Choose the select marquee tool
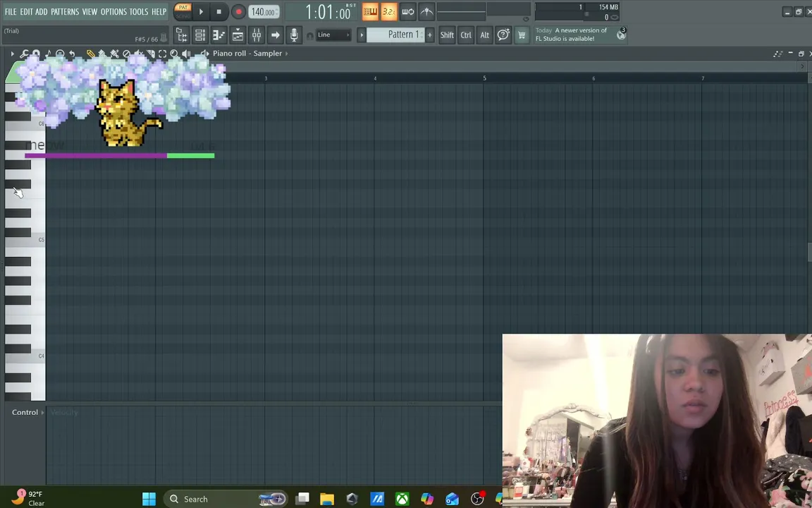 (x=162, y=54)
